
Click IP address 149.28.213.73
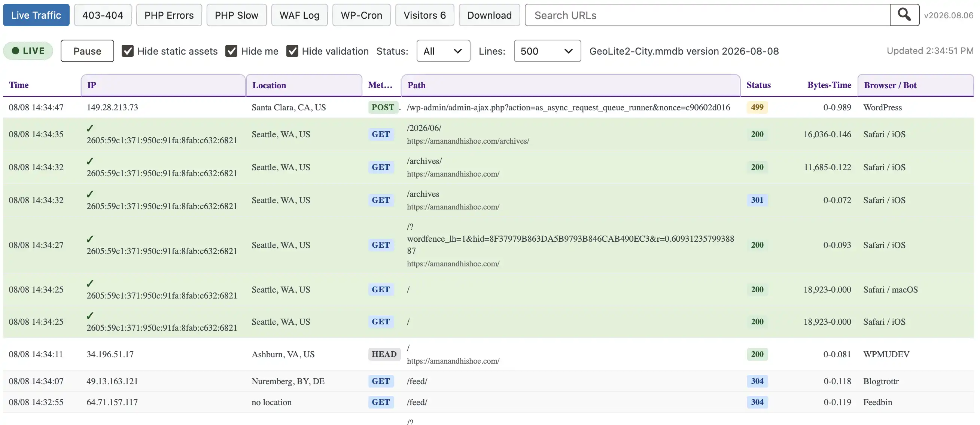pos(112,107)
